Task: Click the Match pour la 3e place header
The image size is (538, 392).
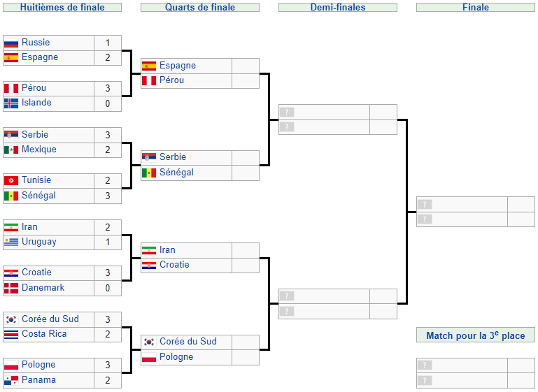Action: [x=476, y=335]
